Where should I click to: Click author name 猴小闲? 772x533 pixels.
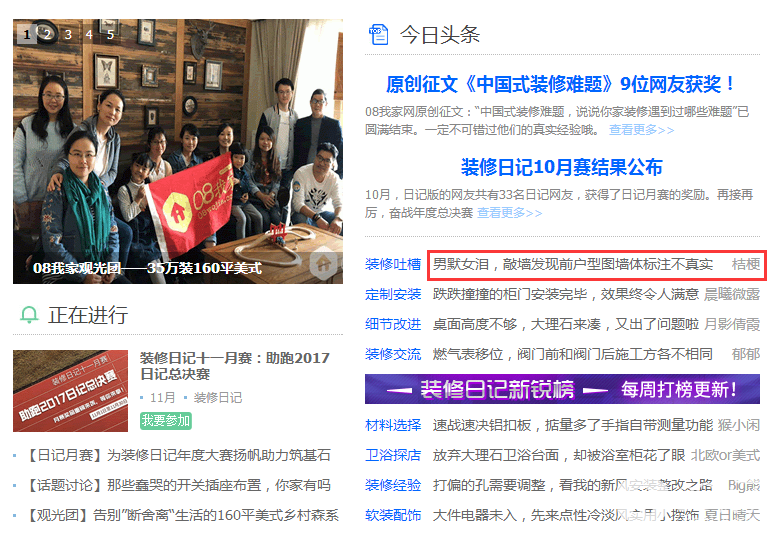pyautogui.click(x=739, y=425)
